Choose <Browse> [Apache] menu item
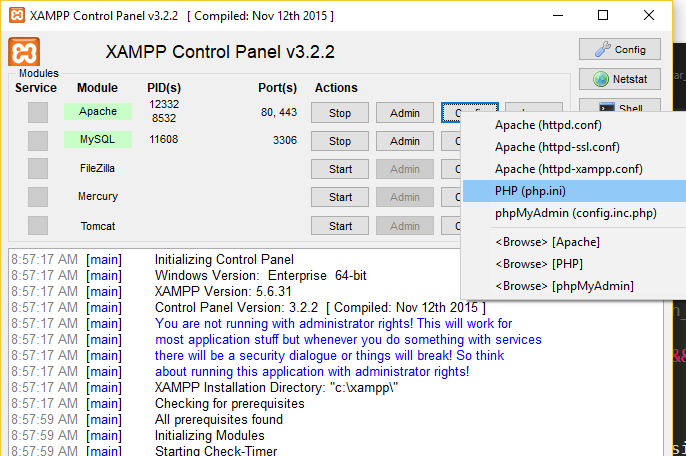Screen dimensions: 686x456 pos(574,242)
